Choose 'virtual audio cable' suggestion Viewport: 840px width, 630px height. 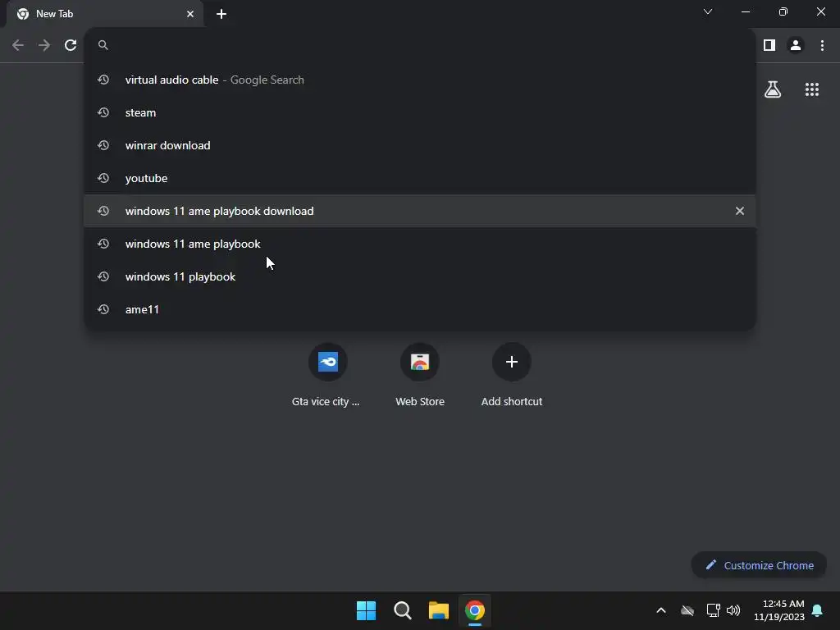coord(420,80)
